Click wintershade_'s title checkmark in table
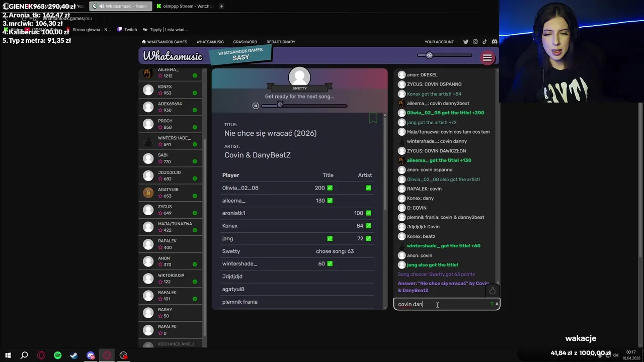Viewport: 644px width, 362px height. [x=330, y=264]
